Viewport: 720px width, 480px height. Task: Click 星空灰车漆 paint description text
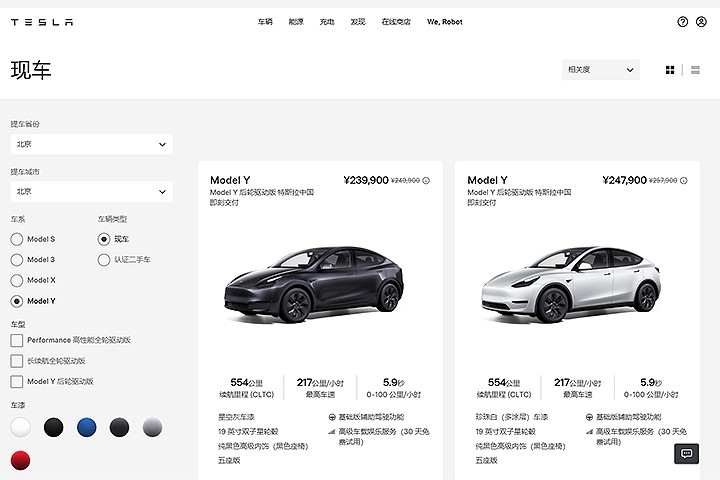tap(236, 417)
